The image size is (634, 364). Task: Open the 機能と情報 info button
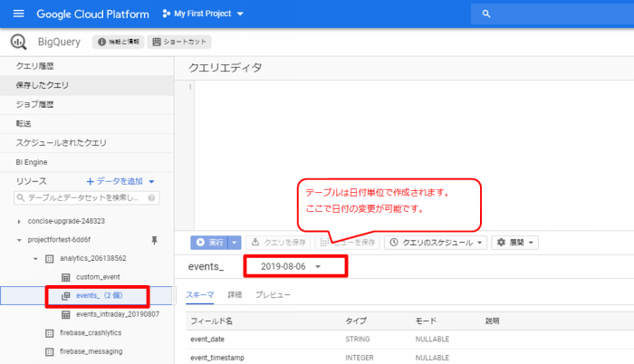tap(119, 42)
